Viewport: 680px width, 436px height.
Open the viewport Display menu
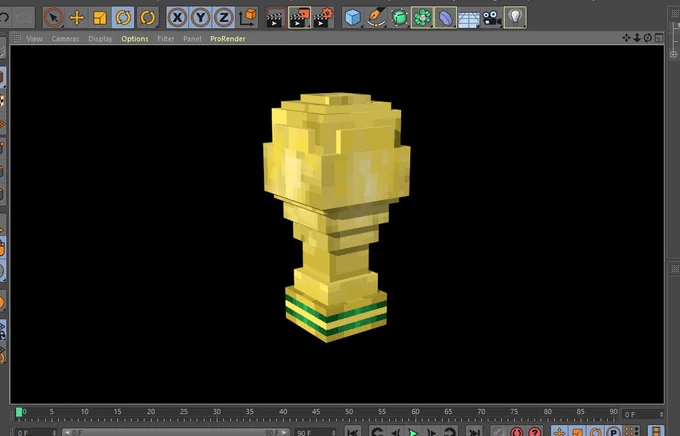coord(100,39)
